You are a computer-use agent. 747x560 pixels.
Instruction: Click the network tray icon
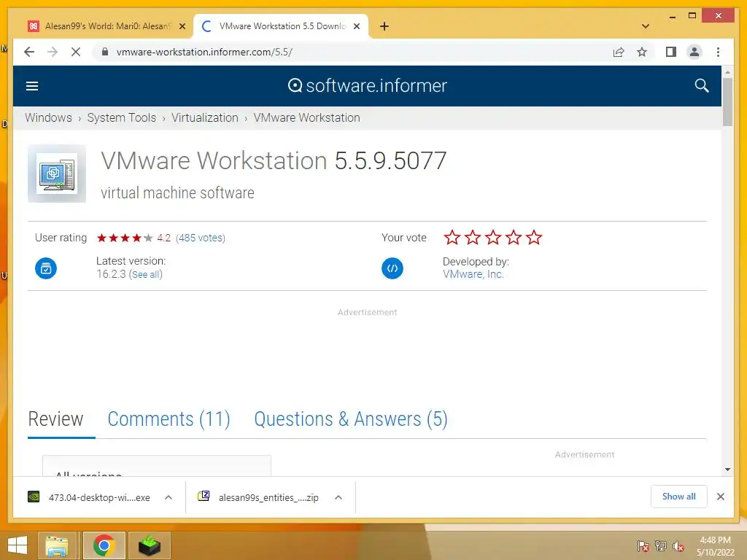pyautogui.click(x=661, y=545)
